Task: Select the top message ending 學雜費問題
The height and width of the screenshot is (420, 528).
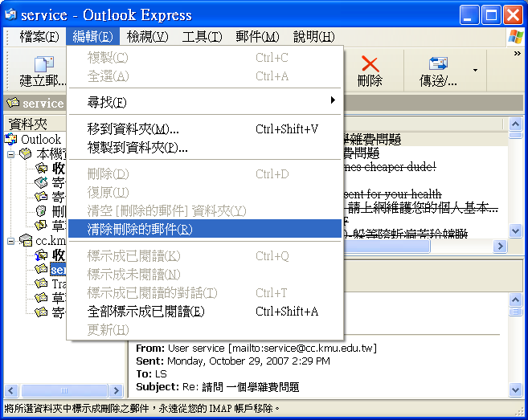Action: click(x=372, y=139)
